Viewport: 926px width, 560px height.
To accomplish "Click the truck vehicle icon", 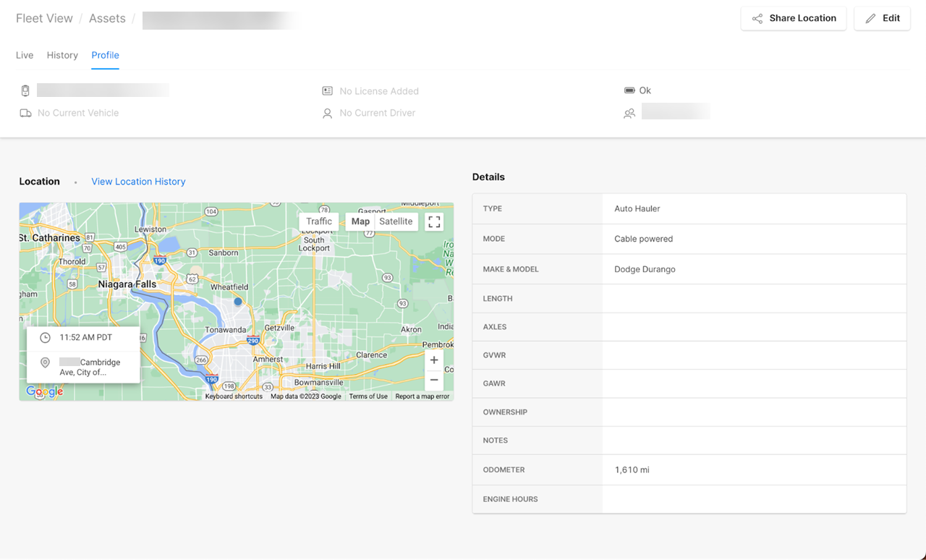I will pyautogui.click(x=26, y=113).
